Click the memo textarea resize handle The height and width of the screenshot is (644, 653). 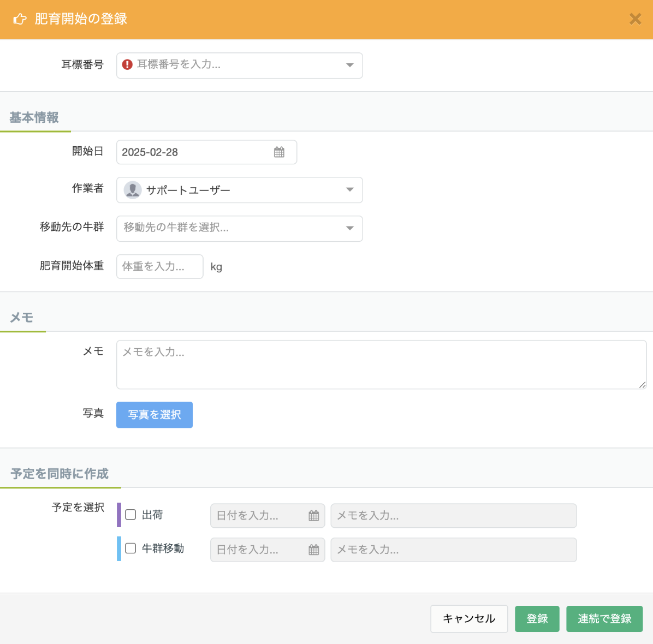(642, 384)
